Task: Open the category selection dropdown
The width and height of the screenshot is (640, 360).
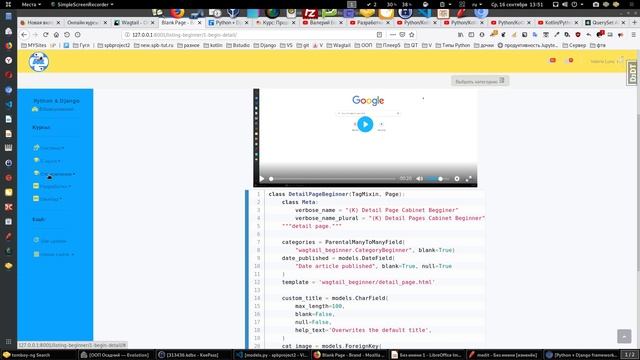Action: coord(480,81)
